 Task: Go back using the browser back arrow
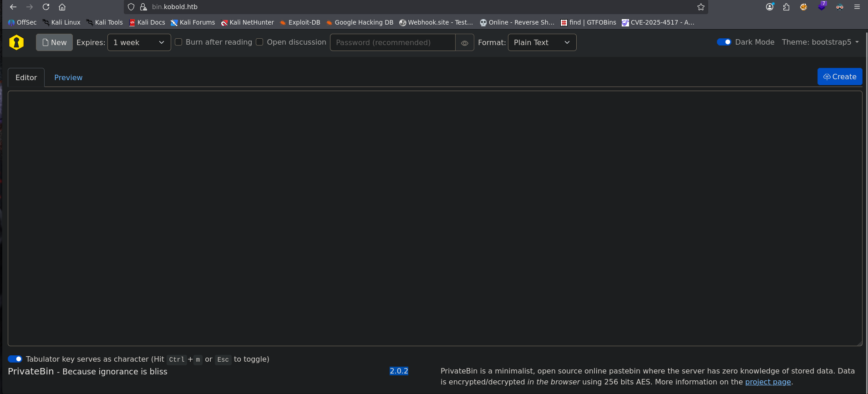(13, 7)
